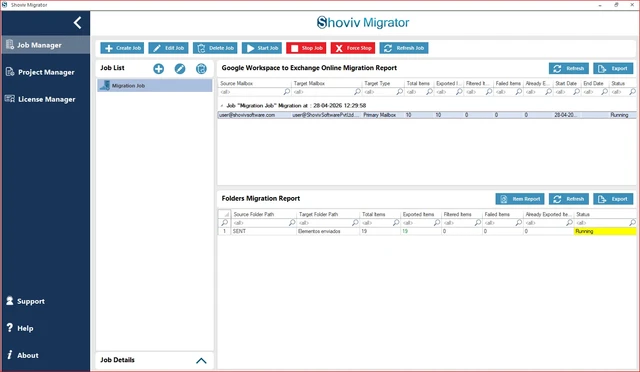The height and width of the screenshot is (372, 640).
Task: Open the Job Manager section
Action: (45, 45)
